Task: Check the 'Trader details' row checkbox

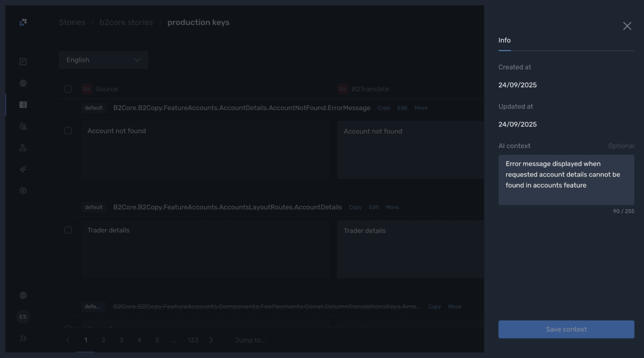Action: (x=68, y=230)
